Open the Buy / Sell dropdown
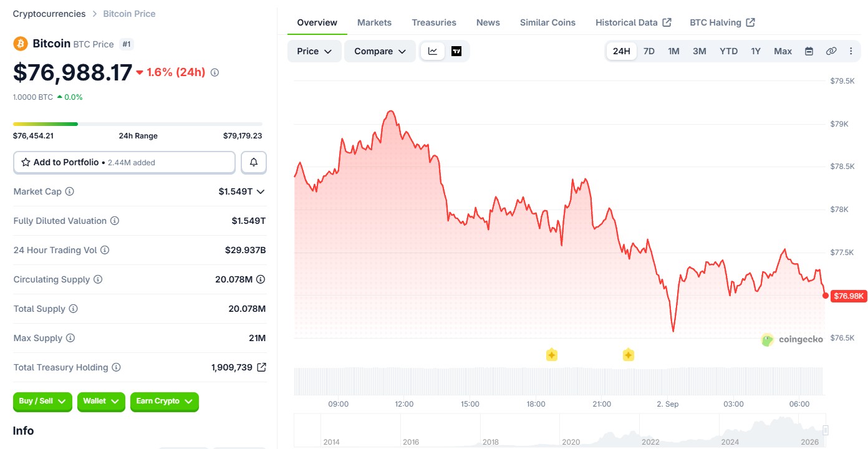 [x=42, y=402]
